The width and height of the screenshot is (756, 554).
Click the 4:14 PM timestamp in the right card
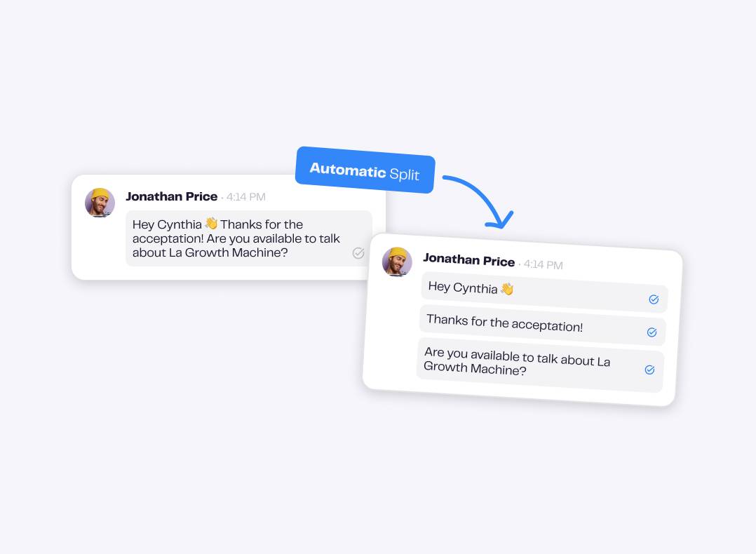(544, 264)
